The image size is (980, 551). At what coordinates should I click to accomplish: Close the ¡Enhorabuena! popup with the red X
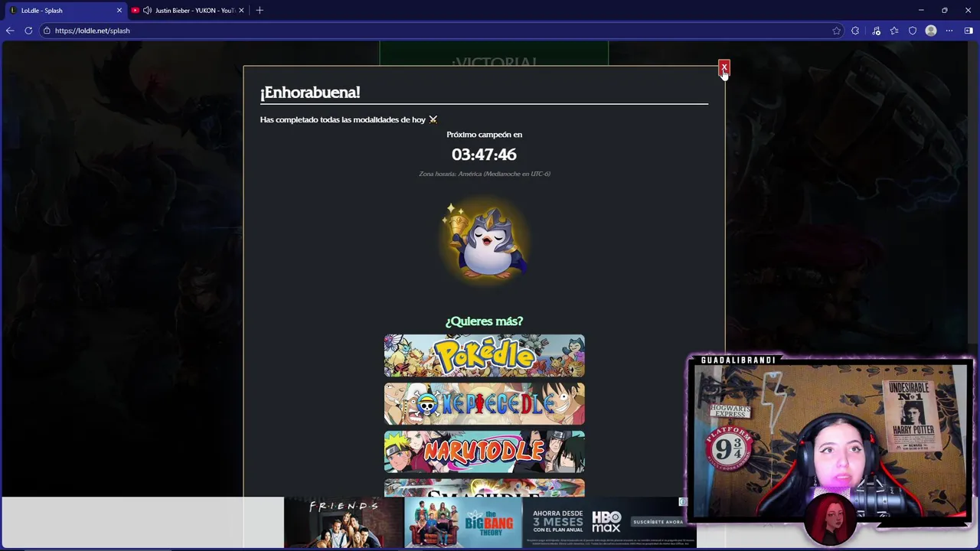pos(724,67)
